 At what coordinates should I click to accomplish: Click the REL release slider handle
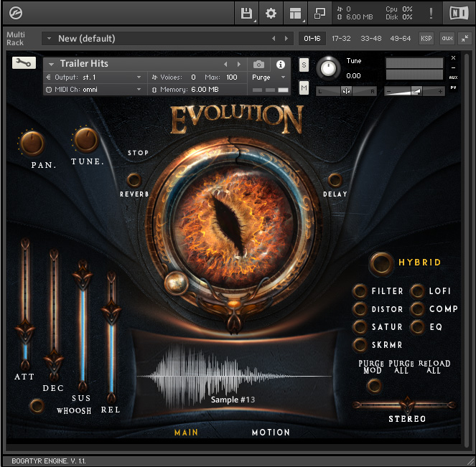click(x=111, y=312)
